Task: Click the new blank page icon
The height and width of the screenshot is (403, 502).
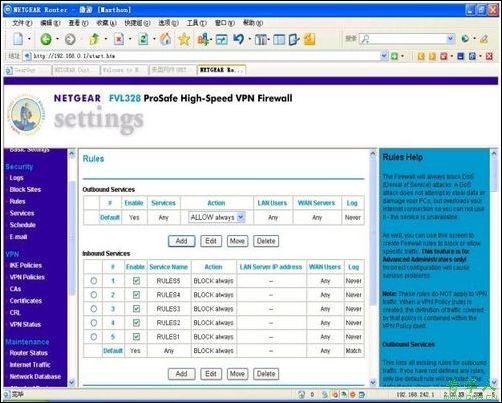Action: (18, 39)
